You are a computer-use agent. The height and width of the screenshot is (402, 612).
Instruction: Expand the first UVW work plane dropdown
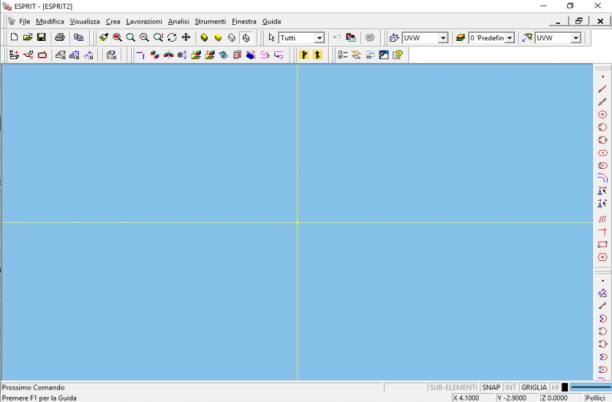(443, 38)
